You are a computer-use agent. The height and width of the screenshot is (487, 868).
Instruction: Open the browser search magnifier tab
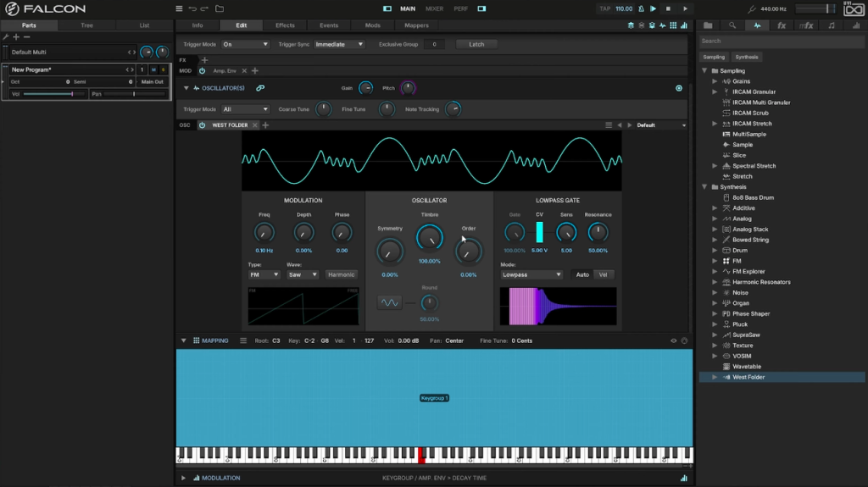click(x=732, y=25)
